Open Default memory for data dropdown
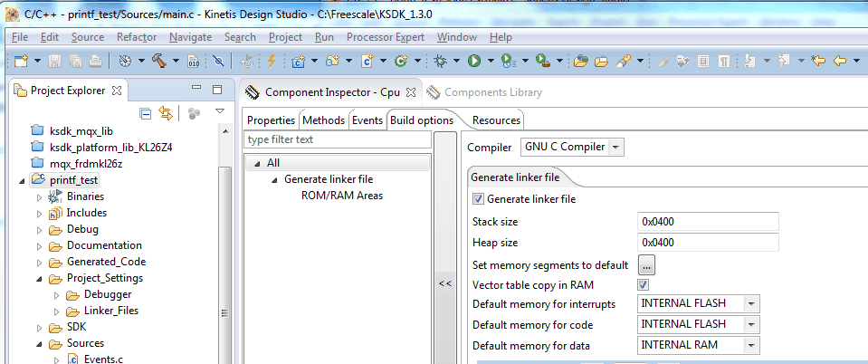 (x=751, y=345)
